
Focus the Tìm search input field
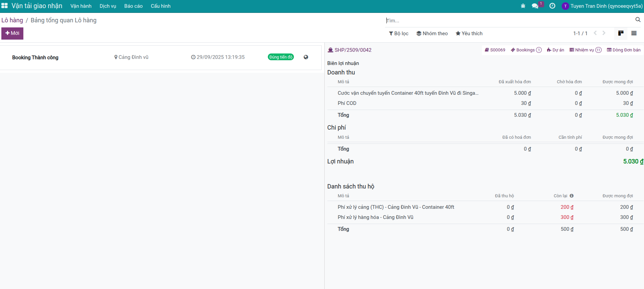(508, 21)
